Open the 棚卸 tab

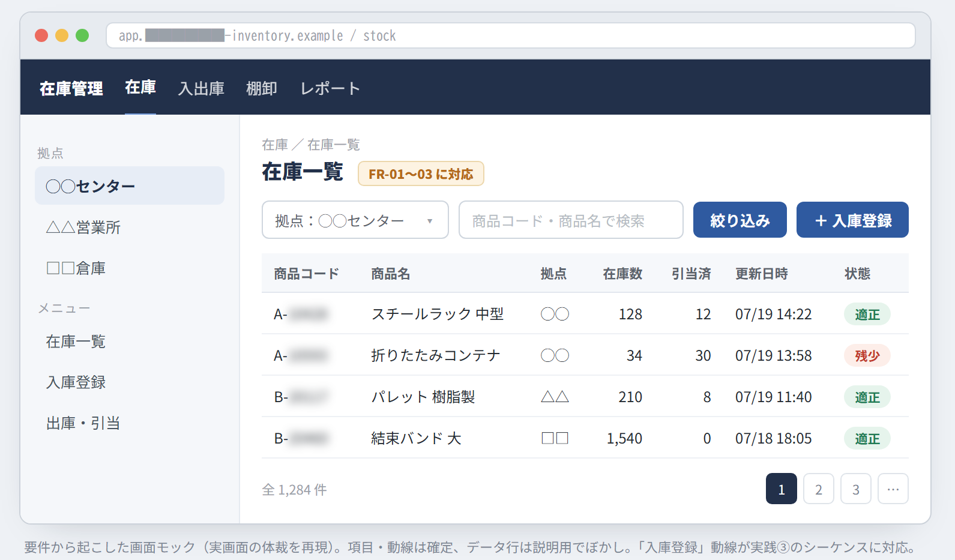tap(262, 88)
